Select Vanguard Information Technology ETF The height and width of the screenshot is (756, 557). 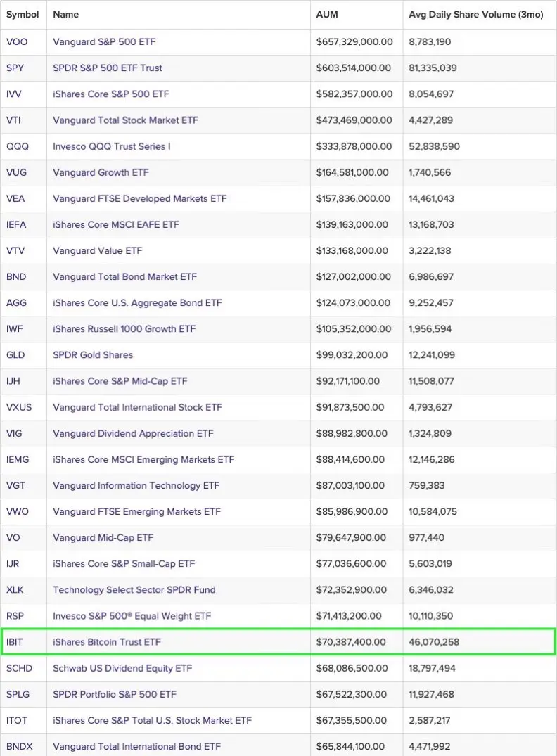click(x=136, y=485)
